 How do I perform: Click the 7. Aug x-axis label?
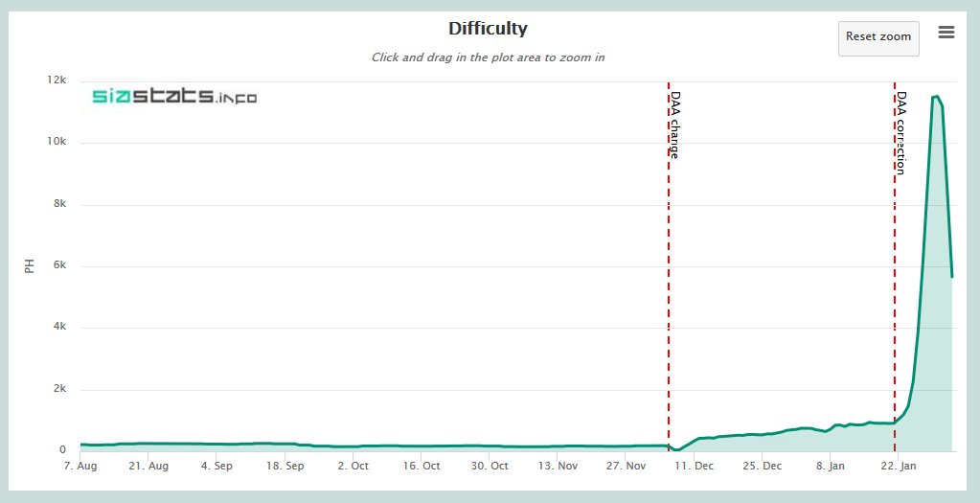click(x=80, y=467)
